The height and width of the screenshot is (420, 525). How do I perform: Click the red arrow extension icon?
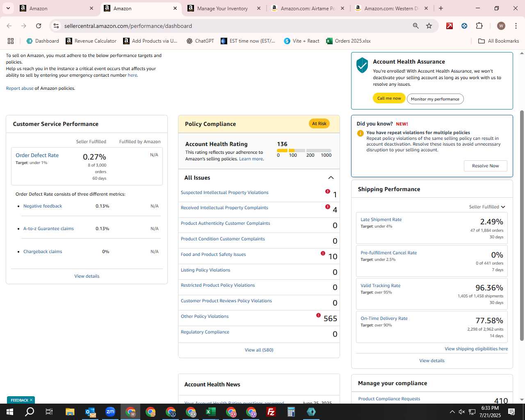(450, 26)
